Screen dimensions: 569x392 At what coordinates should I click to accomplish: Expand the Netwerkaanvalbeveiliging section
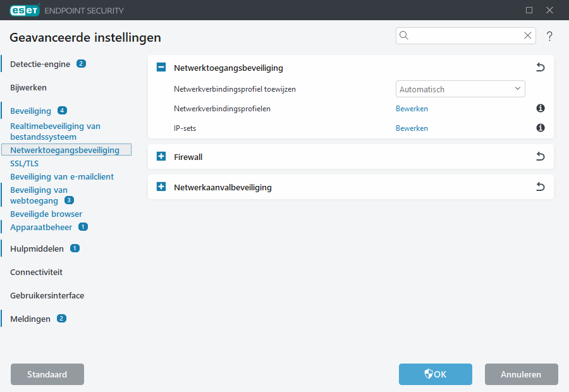(161, 187)
